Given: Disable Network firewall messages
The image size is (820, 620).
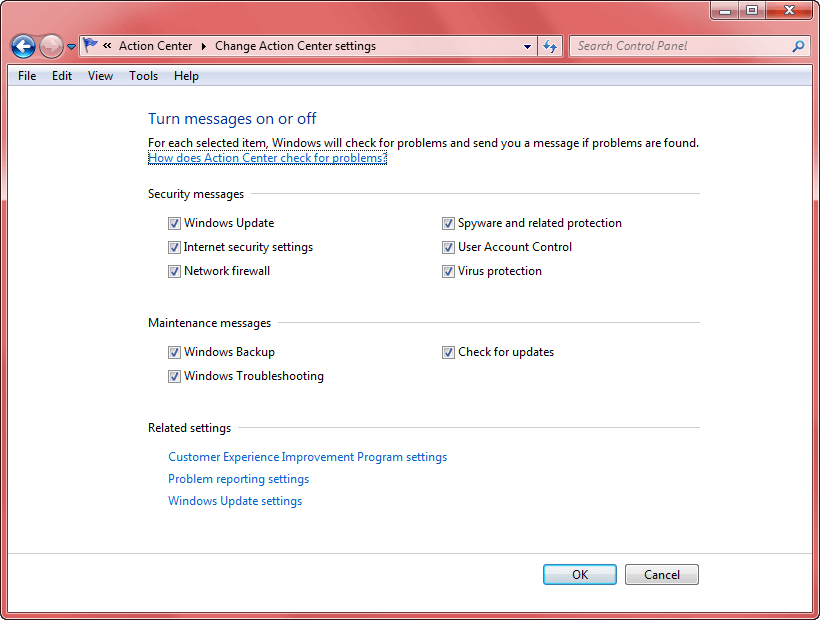Looking at the screenshot, I should (174, 271).
